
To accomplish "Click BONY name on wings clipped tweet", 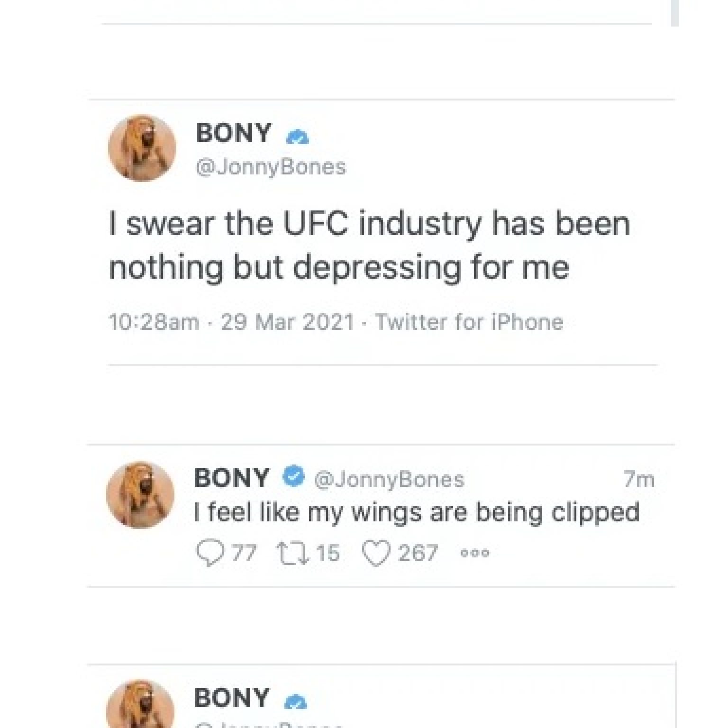I will click(x=232, y=478).
